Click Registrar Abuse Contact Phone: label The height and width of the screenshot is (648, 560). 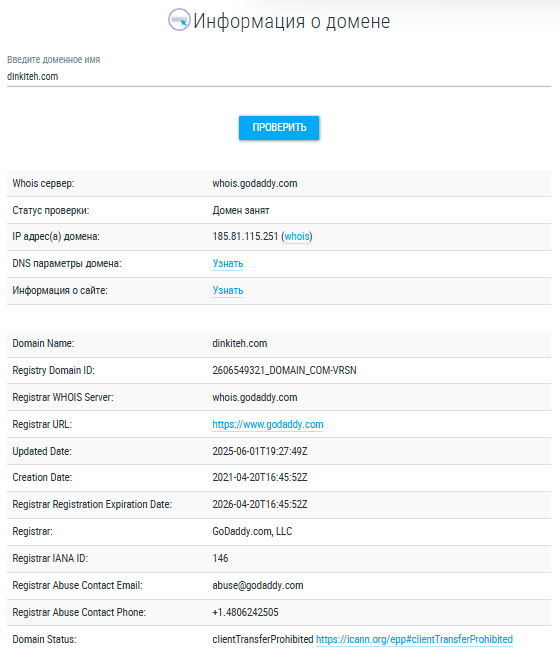click(79, 612)
